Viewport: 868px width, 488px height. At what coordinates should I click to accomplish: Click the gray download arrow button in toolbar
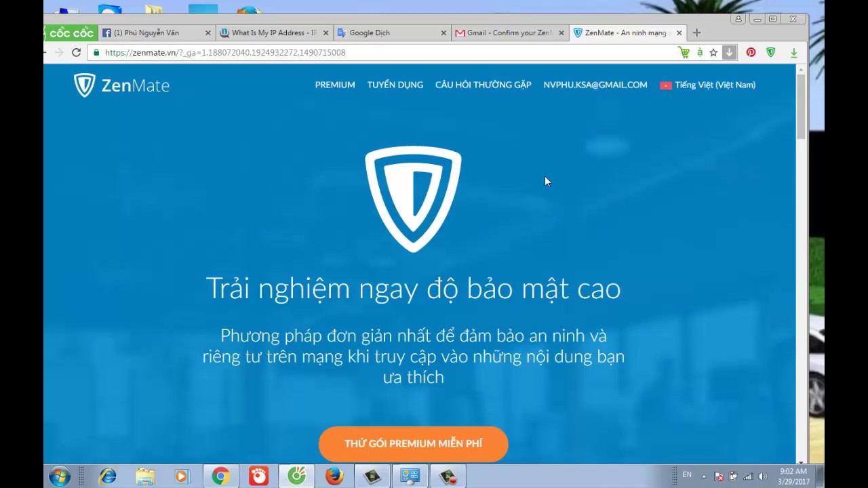729,52
